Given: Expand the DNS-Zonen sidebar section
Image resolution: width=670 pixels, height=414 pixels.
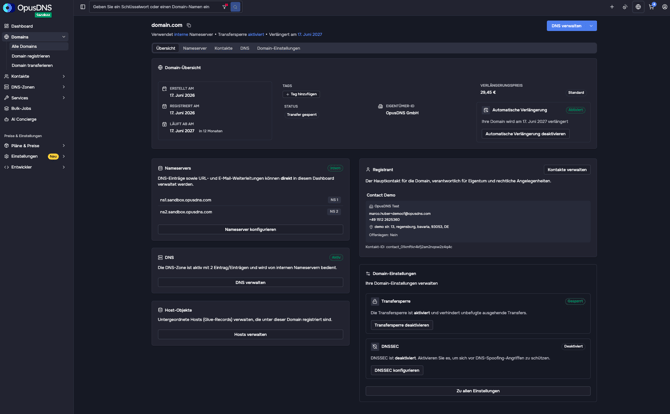Looking at the screenshot, I should [64, 87].
